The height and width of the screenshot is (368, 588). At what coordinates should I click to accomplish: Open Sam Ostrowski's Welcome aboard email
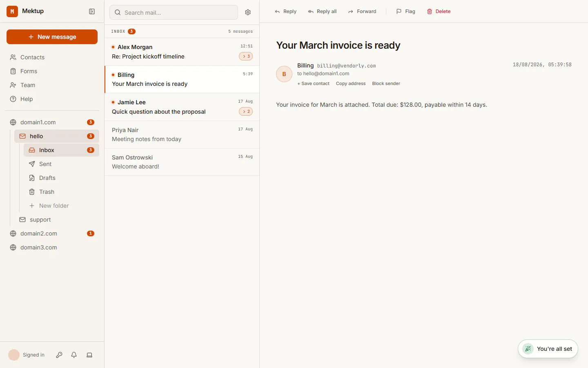[x=182, y=162]
